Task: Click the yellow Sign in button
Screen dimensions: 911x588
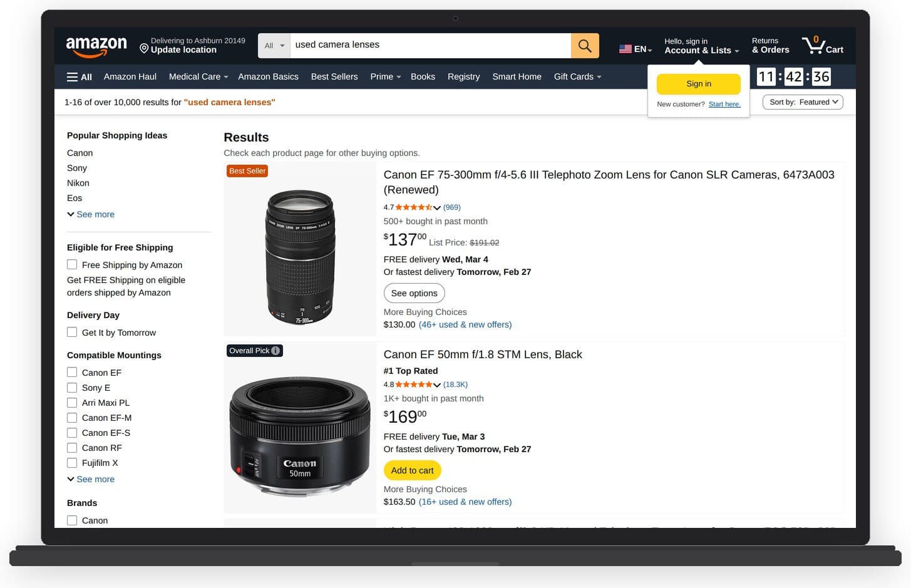Action: point(698,83)
